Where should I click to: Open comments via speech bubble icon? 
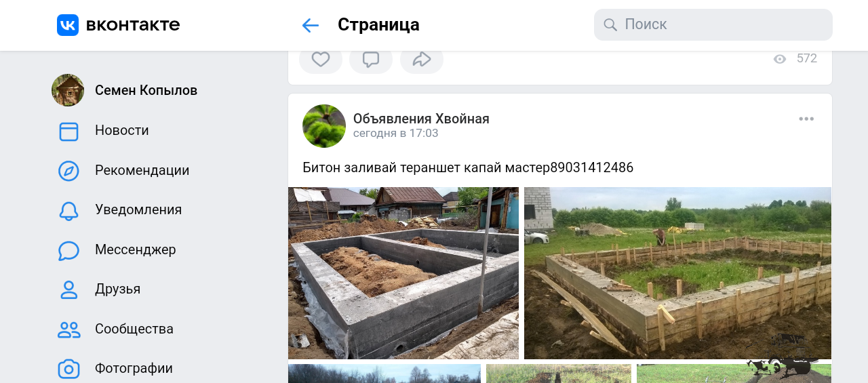point(371,60)
